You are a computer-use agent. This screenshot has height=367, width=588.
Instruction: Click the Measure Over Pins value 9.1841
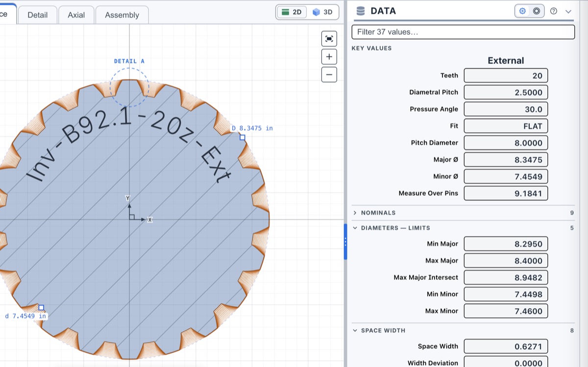click(506, 193)
